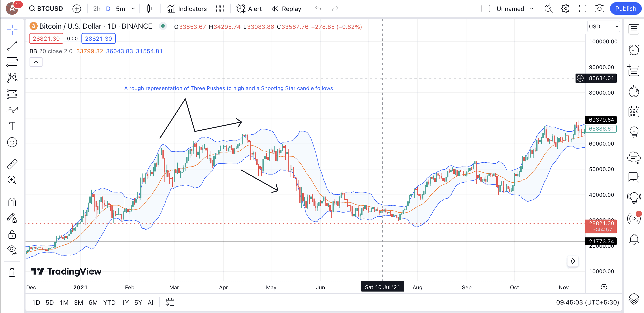The width and height of the screenshot is (644, 313).
Task: Select the YTD date range
Action: [109, 302]
